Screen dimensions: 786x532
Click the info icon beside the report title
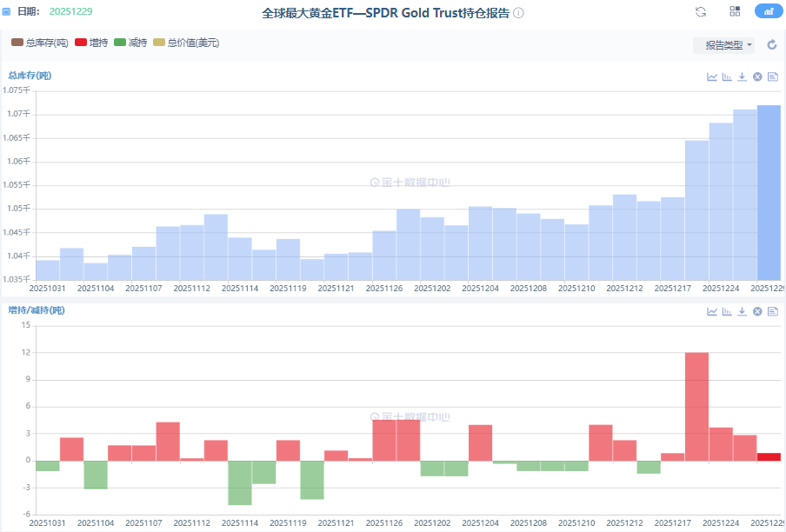519,14
